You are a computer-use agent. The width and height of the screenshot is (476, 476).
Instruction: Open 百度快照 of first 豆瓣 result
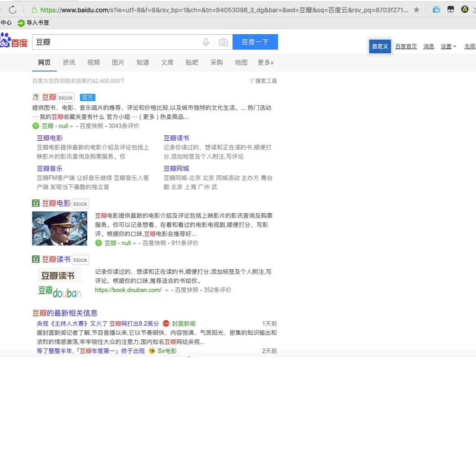92,126
